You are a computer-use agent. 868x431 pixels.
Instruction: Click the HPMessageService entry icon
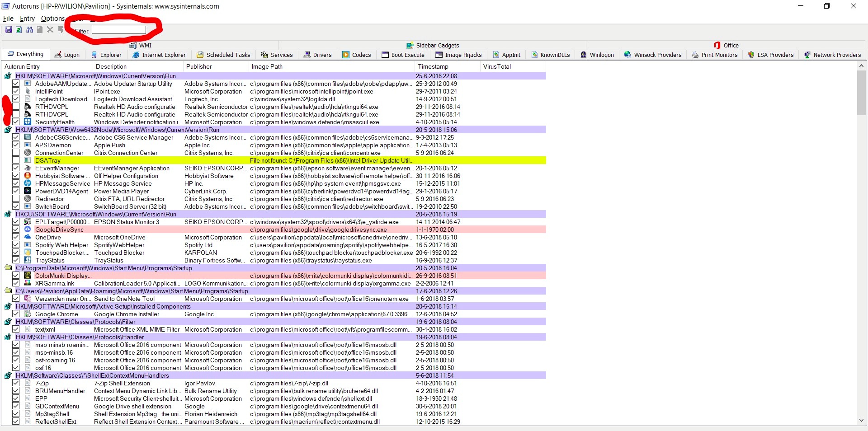click(x=28, y=183)
